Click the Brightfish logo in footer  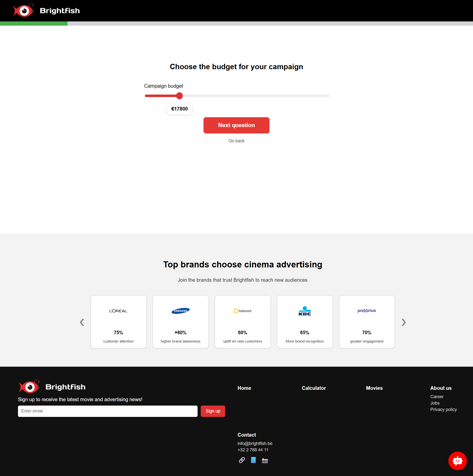(52, 386)
